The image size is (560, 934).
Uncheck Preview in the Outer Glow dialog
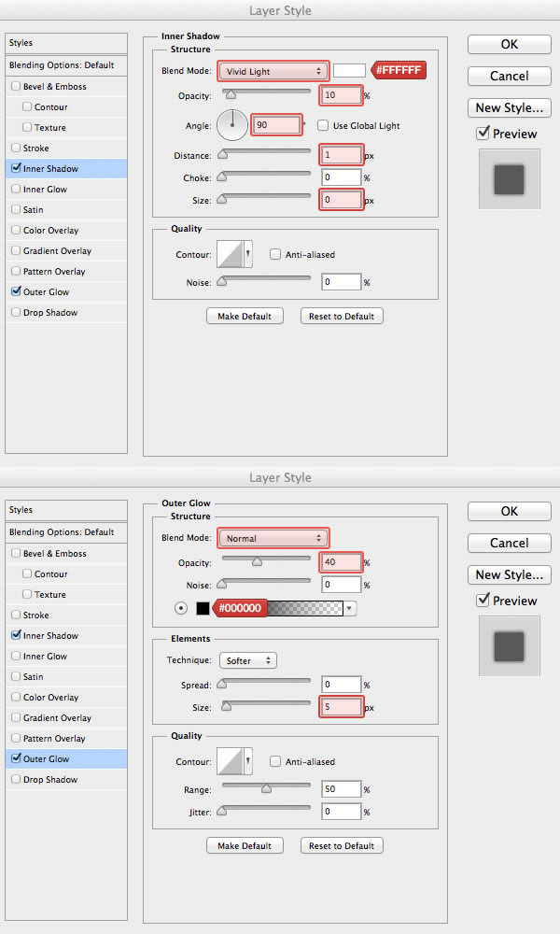click(483, 601)
